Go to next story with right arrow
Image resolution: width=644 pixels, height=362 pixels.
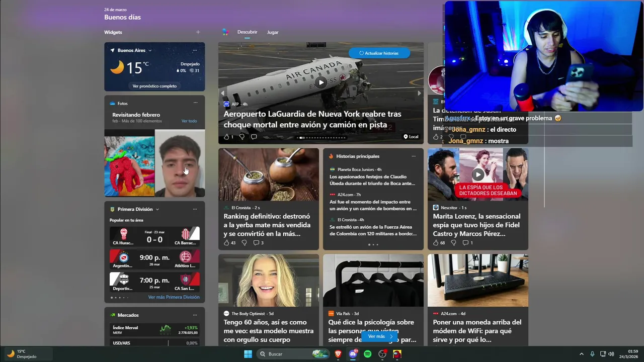[419, 93]
